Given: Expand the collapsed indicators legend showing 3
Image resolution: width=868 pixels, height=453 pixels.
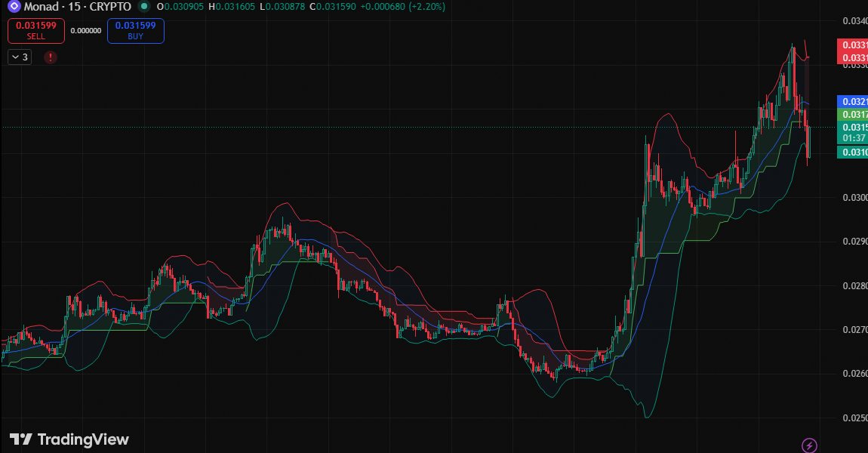Looking at the screenshot, I should click(x=20, y=57).
